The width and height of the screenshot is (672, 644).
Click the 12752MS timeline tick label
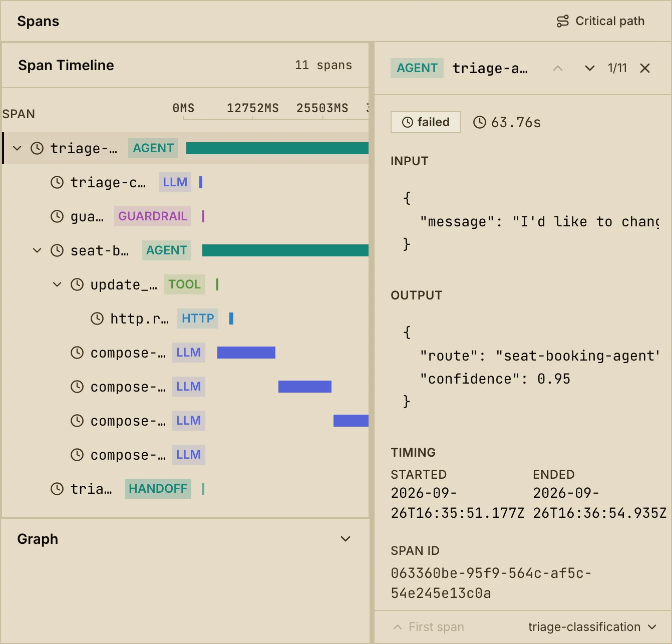tap(253, 108)
